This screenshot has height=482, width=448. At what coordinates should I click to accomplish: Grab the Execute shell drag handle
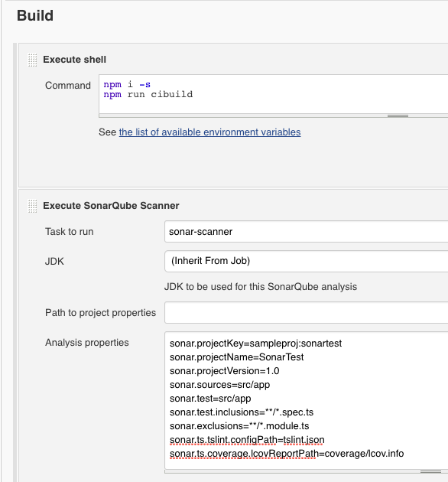tap(33, 60)
